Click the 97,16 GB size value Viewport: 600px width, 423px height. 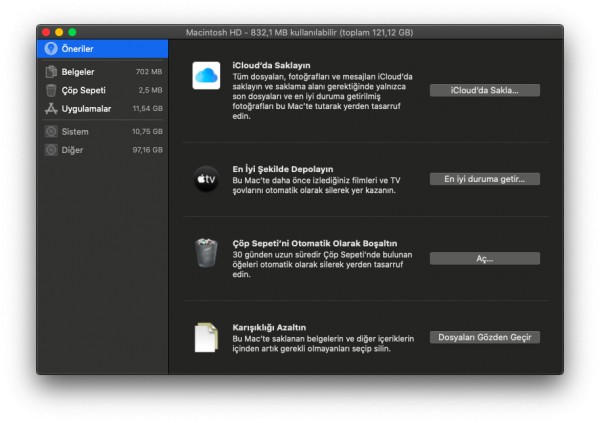click(148, 150)
